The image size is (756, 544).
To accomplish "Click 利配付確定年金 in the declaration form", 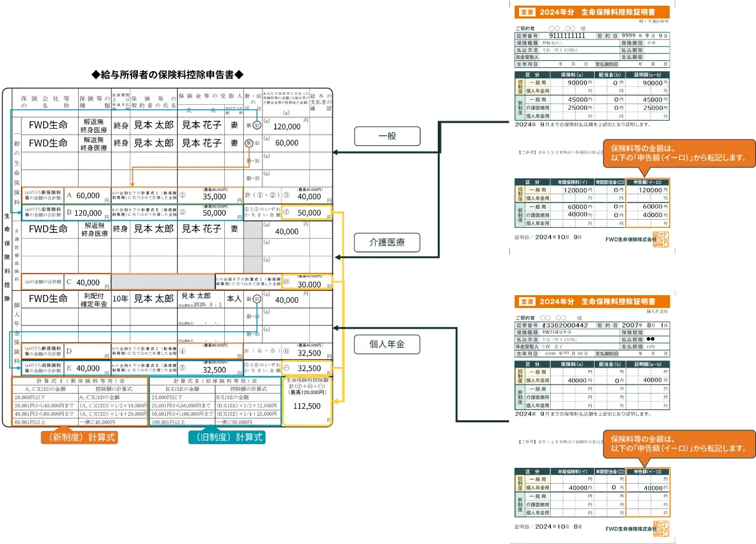I will point(94,300).
